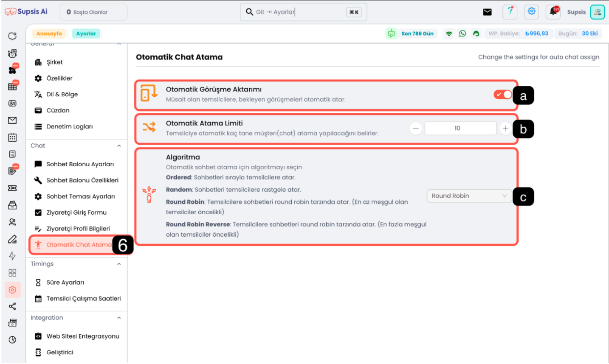
Task: Open the share nodes icon in left sidebar
Action: [x=12, y=306]
